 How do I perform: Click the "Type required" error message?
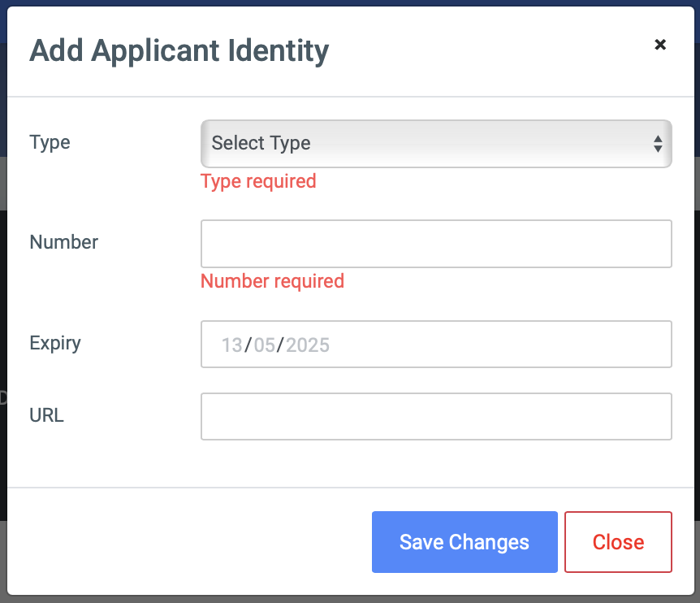coord(258,182)
